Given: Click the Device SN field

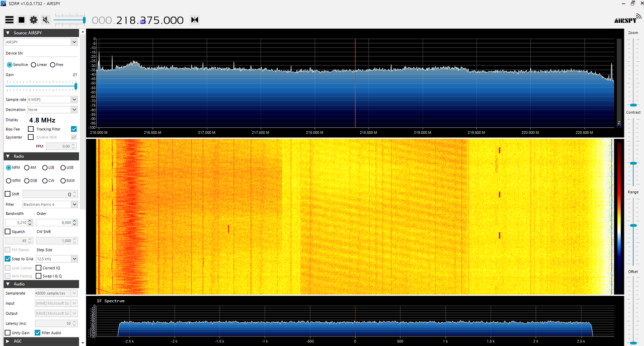Looking at the screenshot, I should click(52, 53).
